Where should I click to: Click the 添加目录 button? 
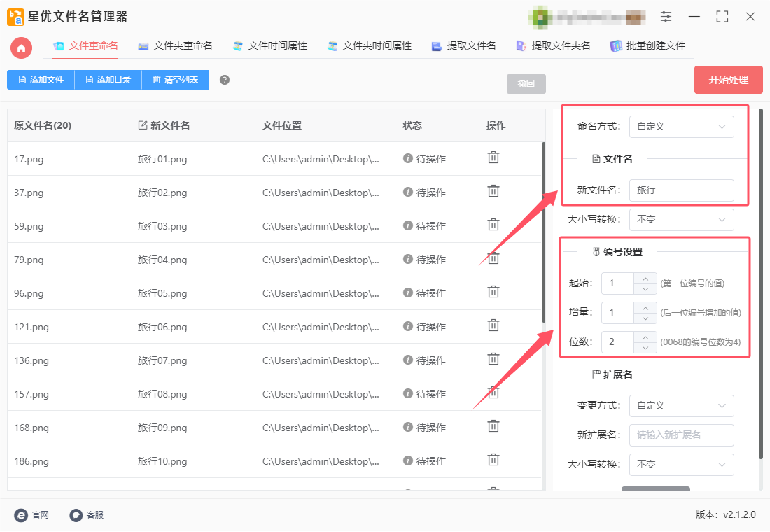108,80
